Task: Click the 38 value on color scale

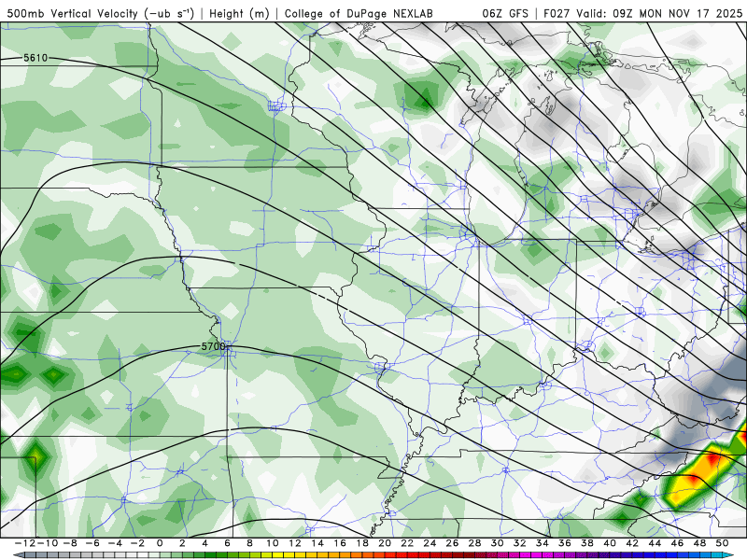Action: pos(587,543)
